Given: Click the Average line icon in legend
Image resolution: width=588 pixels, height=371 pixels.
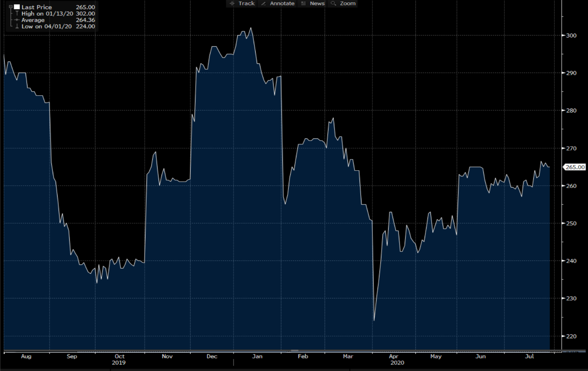Looking at the screenshot, I should pyautogui.click(x=17, y=20).
